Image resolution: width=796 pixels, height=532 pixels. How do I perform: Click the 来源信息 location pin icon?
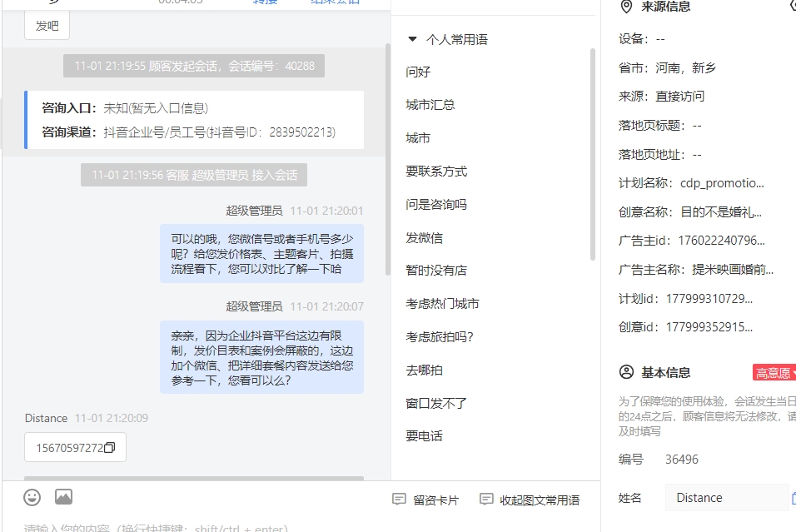click(x=626, y=7)
